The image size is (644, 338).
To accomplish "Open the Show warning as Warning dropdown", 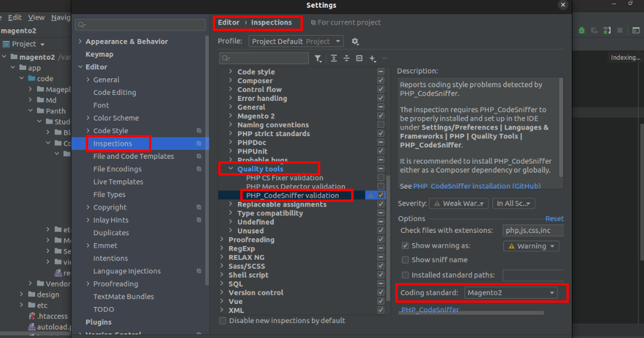I will coord(531,246).
